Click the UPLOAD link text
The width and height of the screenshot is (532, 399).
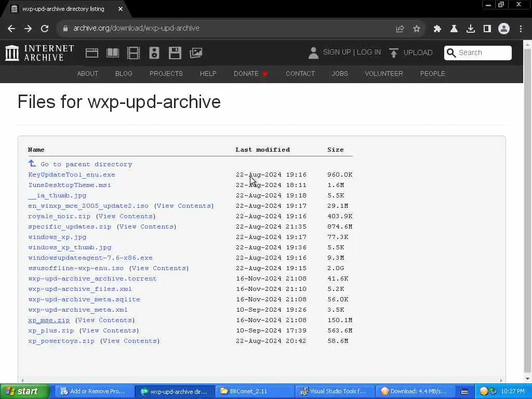tap(418, 52)
